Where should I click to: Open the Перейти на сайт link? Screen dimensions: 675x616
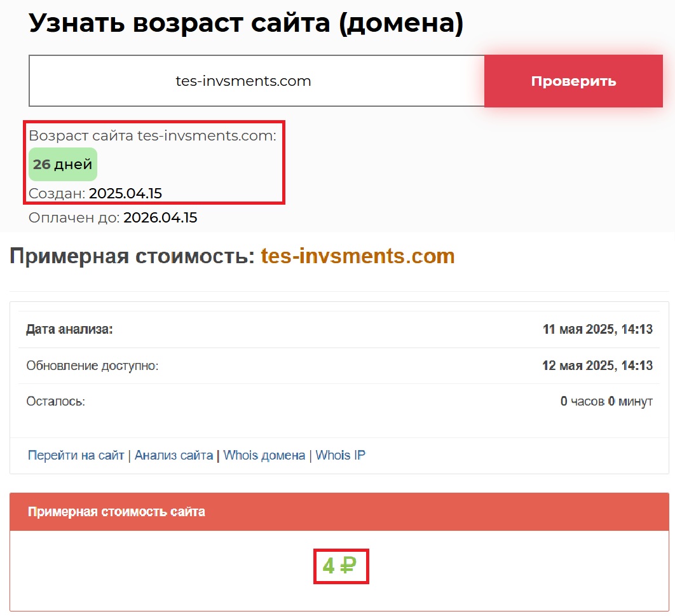tap(76, 455)
